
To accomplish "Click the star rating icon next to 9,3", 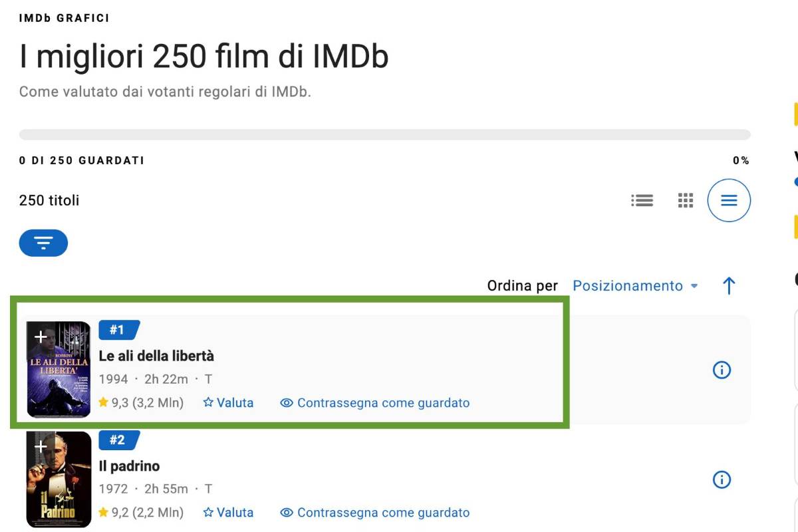I will pos(104,402).
